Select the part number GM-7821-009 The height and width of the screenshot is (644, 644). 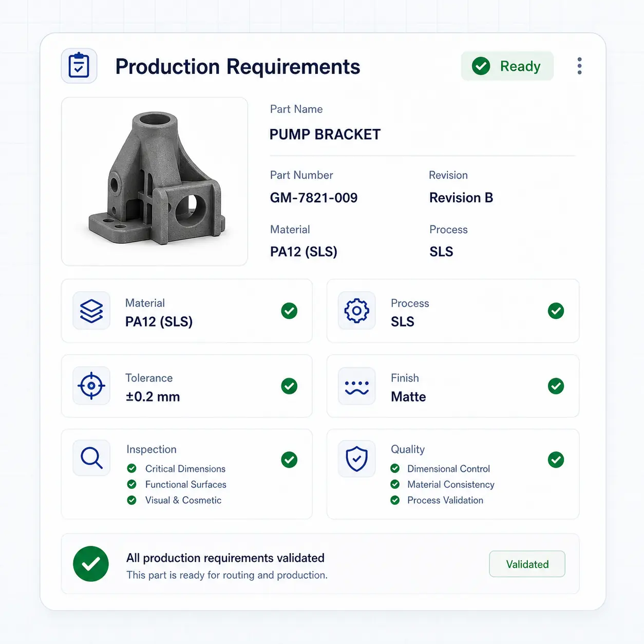[314, 198]
